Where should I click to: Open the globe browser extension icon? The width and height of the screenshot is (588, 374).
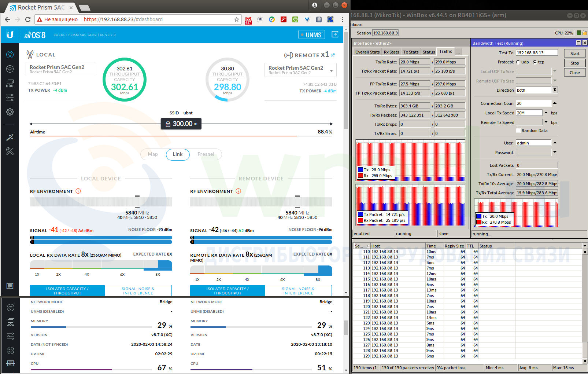coord(330,19)
